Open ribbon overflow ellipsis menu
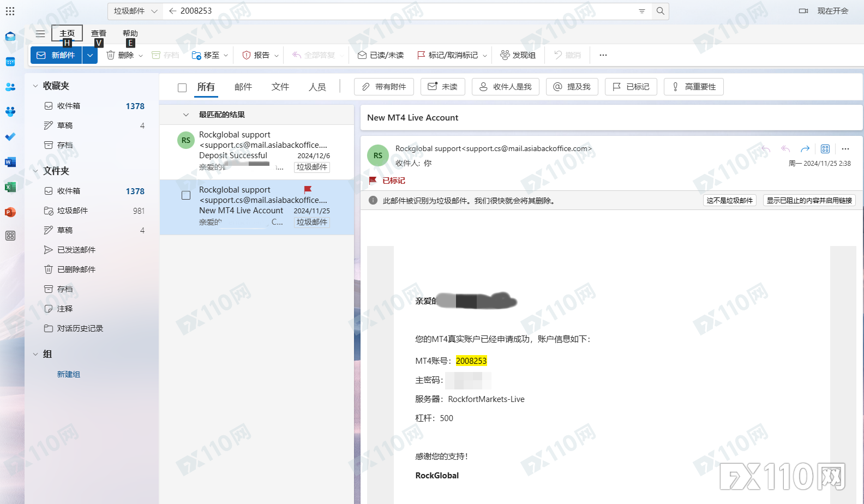This screenshot has width=864, height=504. (603, 55)
